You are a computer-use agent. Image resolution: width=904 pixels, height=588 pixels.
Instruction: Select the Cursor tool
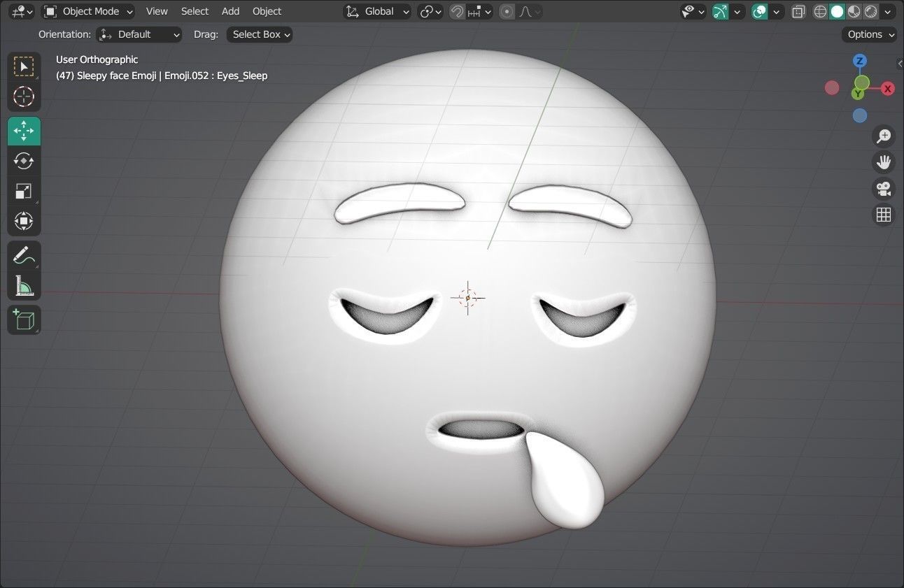tap(24, 96)
